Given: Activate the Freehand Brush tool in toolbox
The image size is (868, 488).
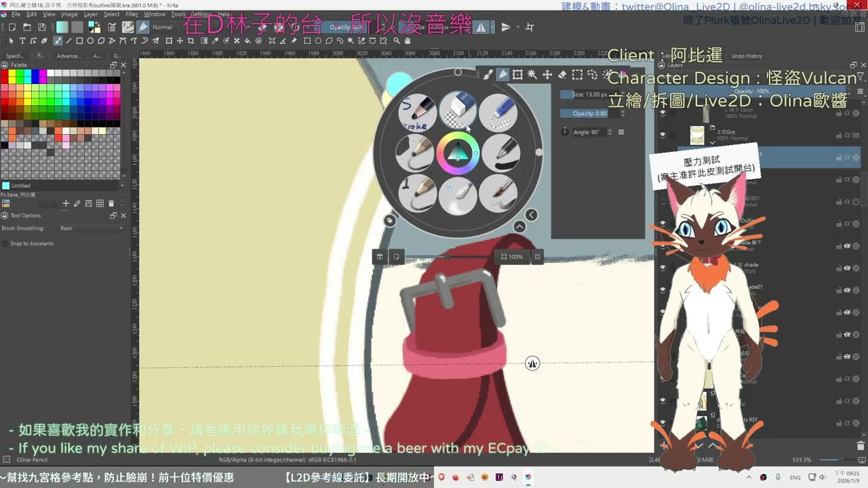Looking at the screenshot, I should [x=58, y=41].
